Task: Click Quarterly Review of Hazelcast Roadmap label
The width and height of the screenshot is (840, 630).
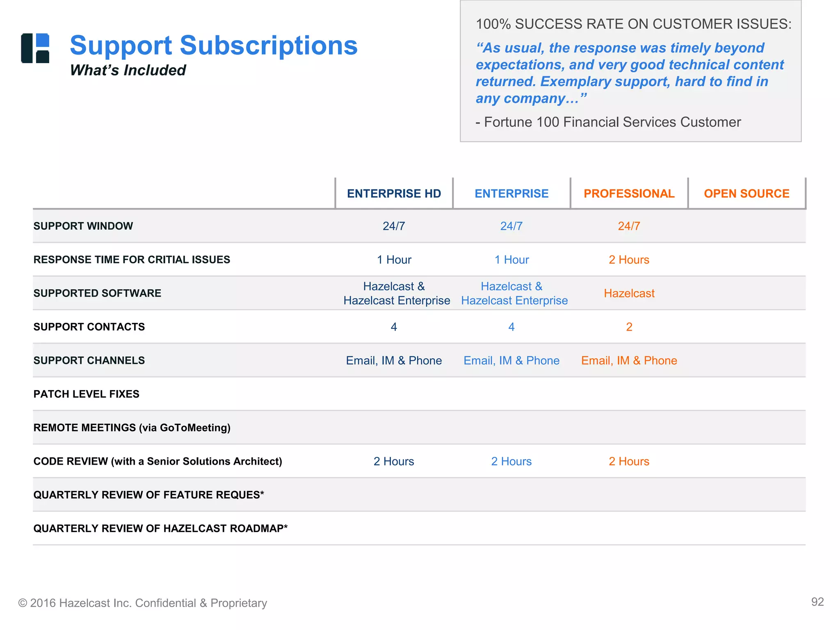Action: click(160, 528)
